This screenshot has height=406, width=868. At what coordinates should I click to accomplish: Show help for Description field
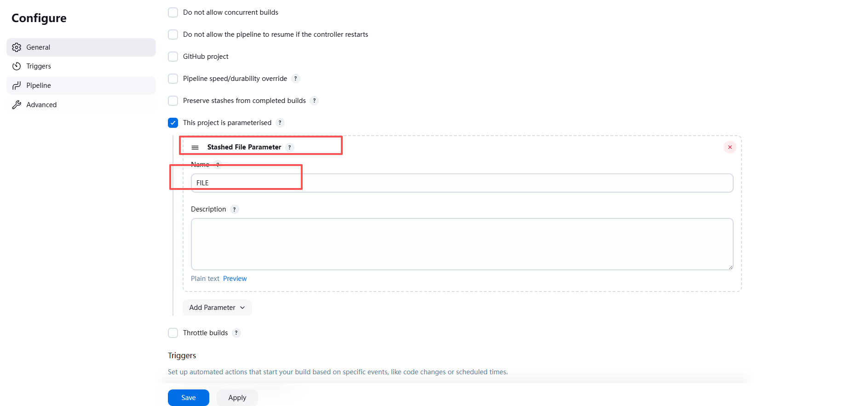[235, 209]
